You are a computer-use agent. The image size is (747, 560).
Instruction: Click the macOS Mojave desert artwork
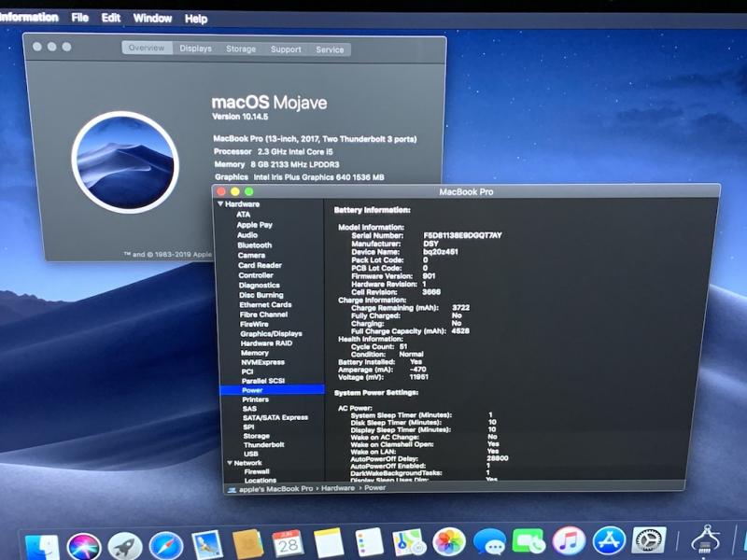pos(125,162)
